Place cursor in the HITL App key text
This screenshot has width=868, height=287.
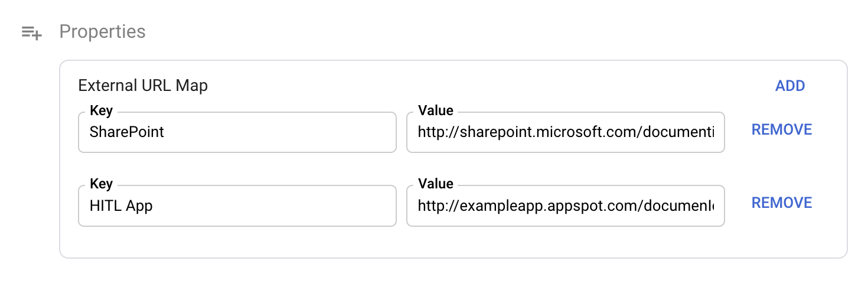pos(121,206)
